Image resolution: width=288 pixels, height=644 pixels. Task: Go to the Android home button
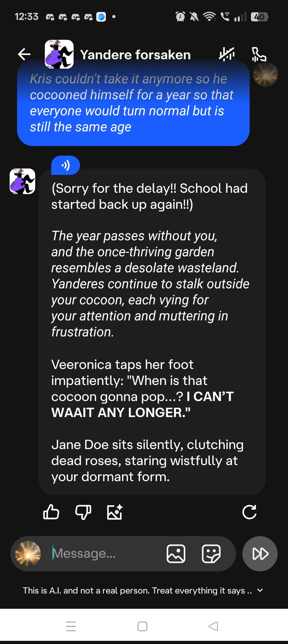[x=143, y=626]
